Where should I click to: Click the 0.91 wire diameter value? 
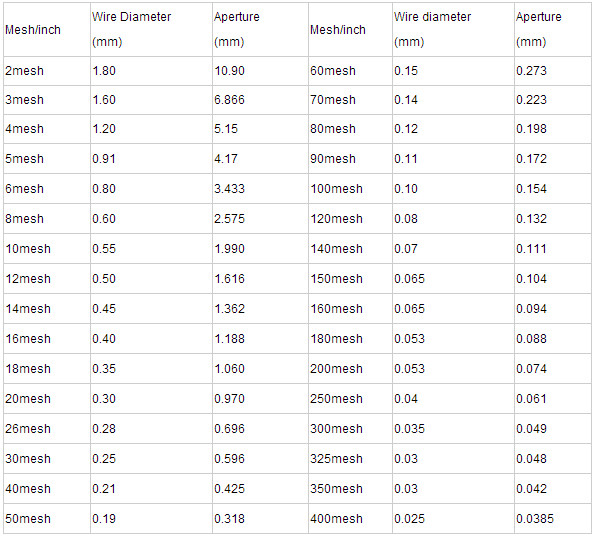[x=104, y=159]
